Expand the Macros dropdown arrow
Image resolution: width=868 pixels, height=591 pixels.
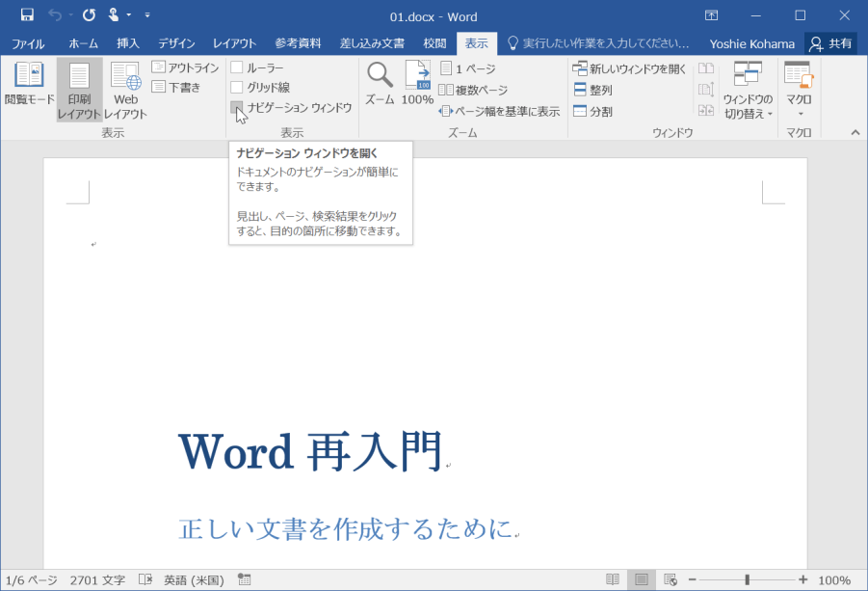[x=801, y=114]
